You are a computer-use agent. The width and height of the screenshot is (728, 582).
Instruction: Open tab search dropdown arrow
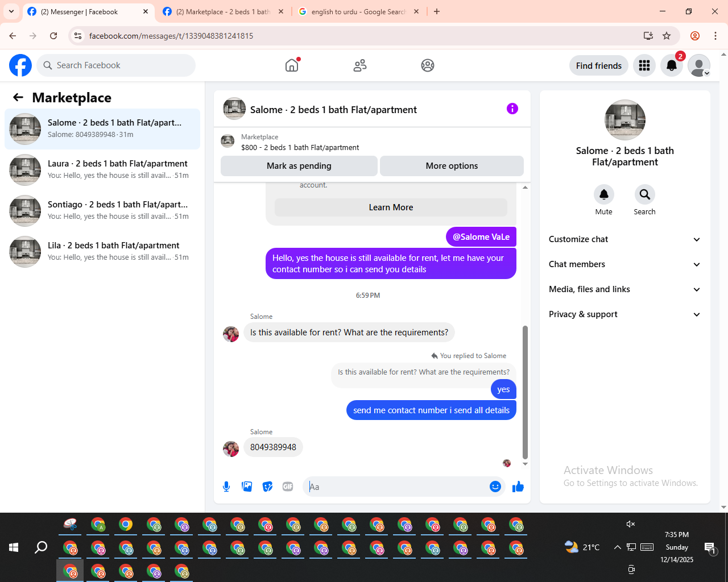[x=11, y=11]
